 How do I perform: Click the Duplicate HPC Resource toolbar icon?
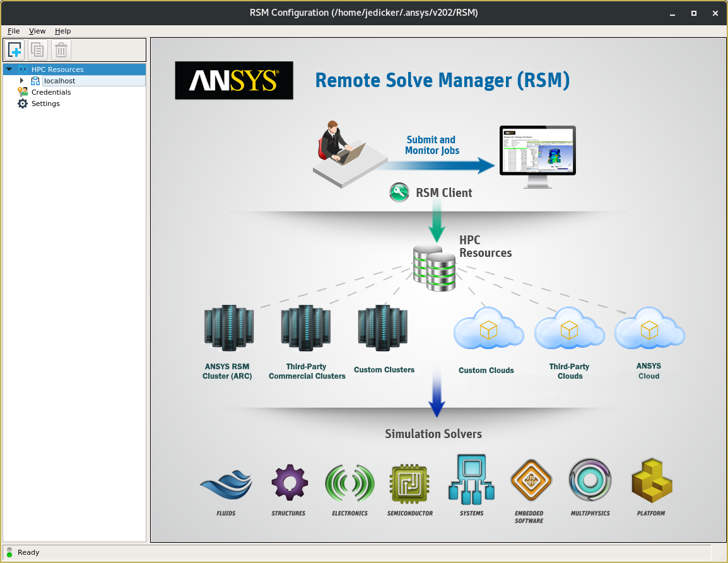(x=38, y=50)
